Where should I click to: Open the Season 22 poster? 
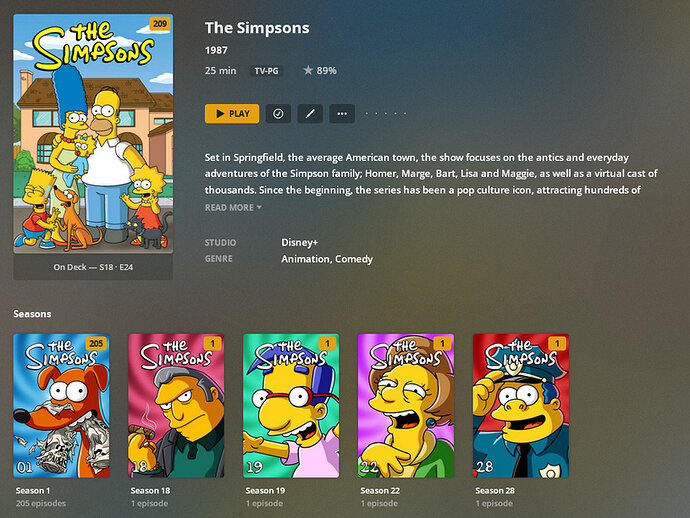(x=406, y=406)
